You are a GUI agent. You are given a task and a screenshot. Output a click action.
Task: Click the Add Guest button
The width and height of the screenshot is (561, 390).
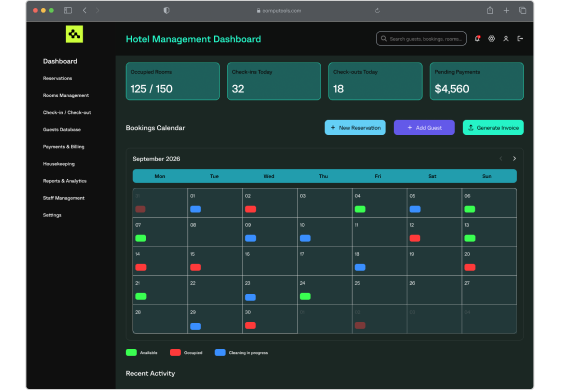[x=424, y=128]
